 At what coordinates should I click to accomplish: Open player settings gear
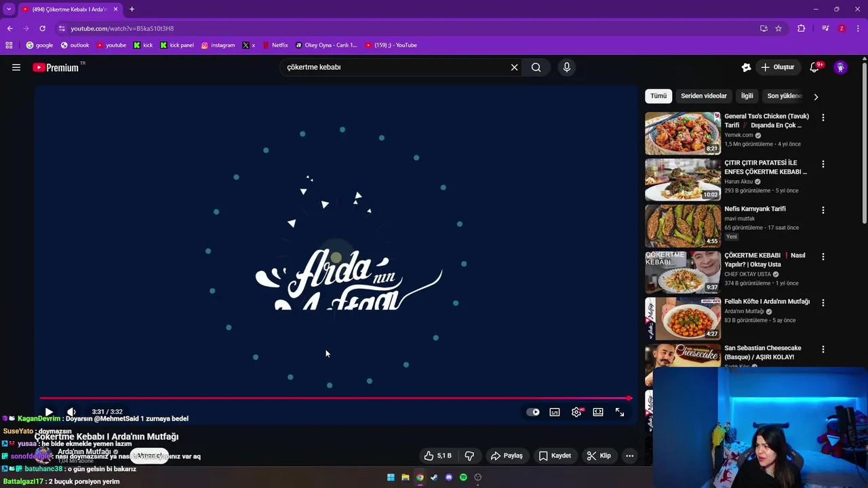[x=576, y=412]
